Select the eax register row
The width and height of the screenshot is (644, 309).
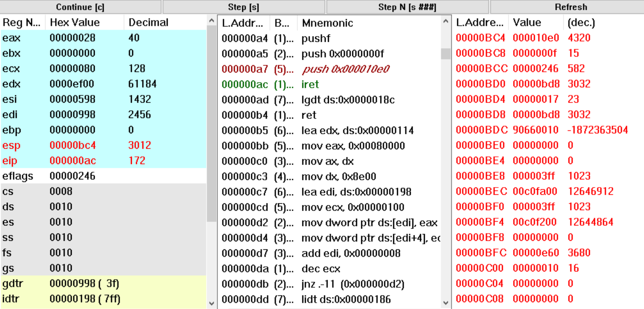103,38
